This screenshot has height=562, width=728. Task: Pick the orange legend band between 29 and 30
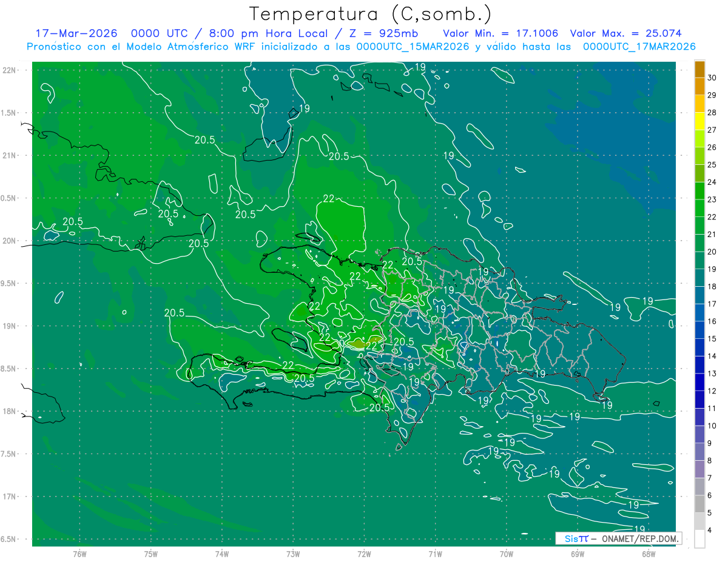coord(699,86)
